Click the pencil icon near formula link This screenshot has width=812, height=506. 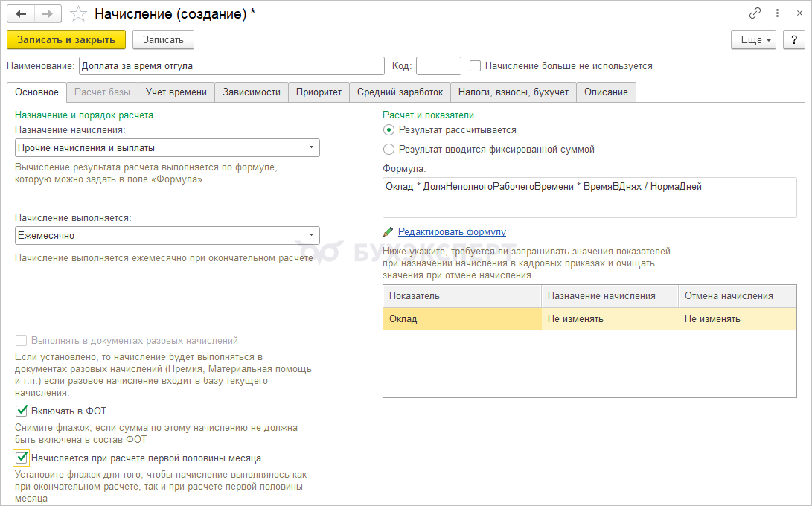point(388,232)
